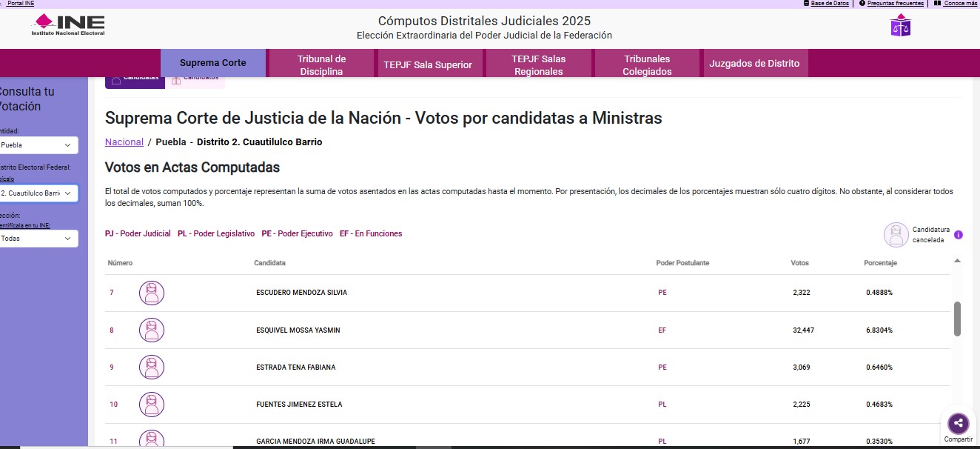
Task: Click the Candidatura cancelada legend avatar icon
Action: click(x=896, y=235)
